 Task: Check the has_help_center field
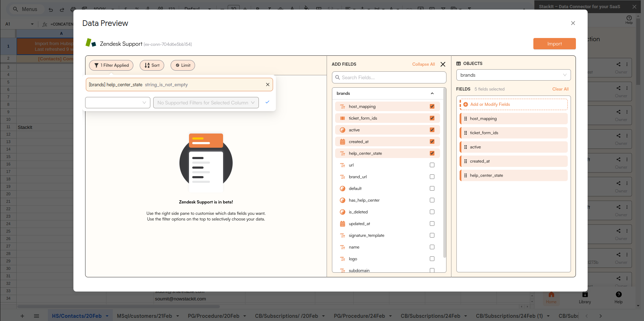point(432,200)
